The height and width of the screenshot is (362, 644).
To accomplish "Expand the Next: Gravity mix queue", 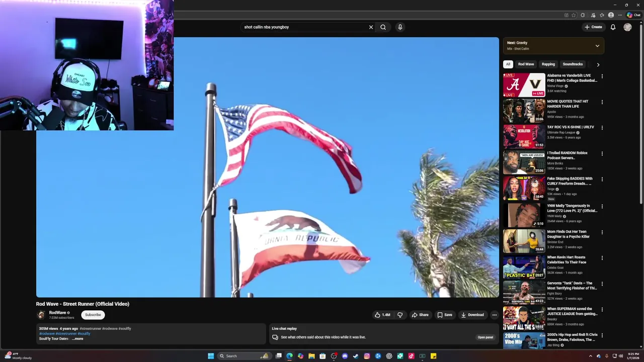I will [x=597, y=46].
